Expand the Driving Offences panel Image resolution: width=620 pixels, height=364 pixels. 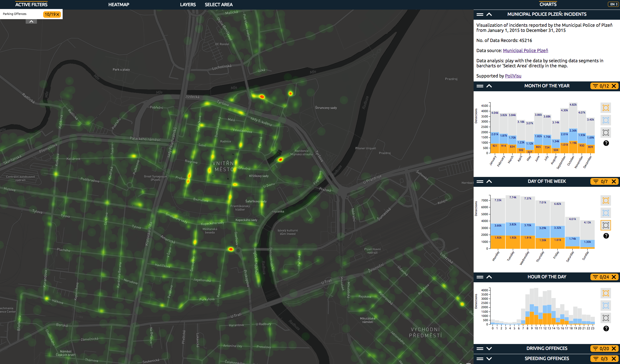pyautogui.click(x=489, y=349)
